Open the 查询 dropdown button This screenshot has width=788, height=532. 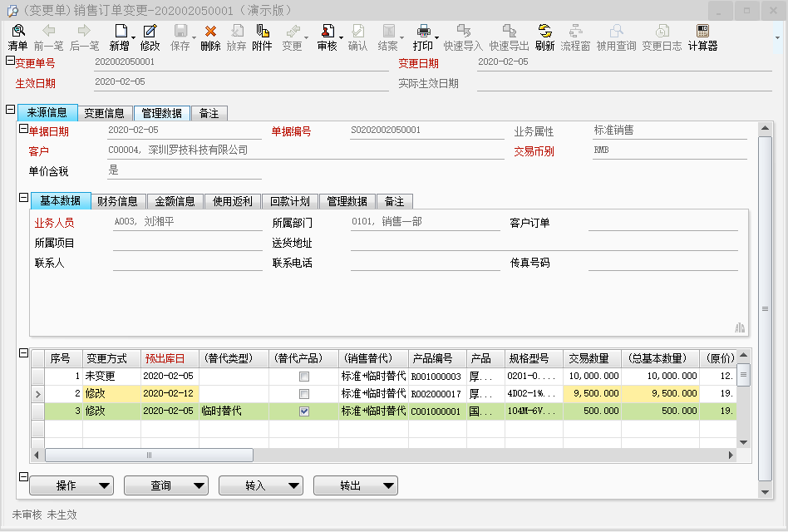(166, 485)
